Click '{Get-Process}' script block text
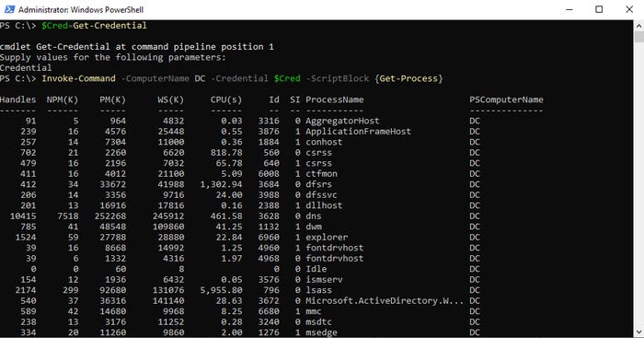This screenshot has height=338, width=644. point(408,78)
